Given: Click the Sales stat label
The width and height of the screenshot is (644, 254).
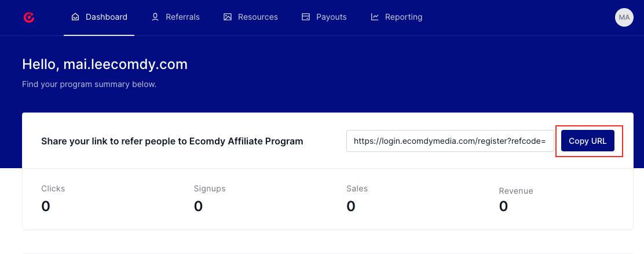Looking at the screenshot, I should click(x=357, y=188).
